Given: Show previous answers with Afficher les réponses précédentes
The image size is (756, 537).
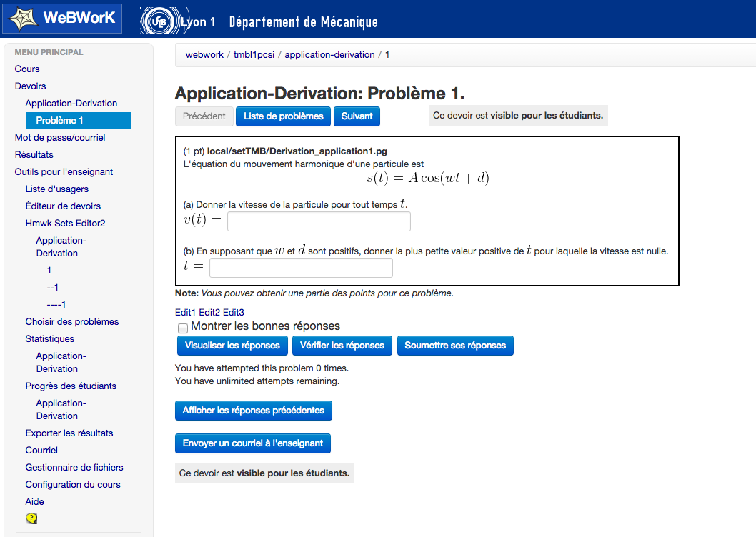Looking at the screenshot, I should [x=253, y=411].
